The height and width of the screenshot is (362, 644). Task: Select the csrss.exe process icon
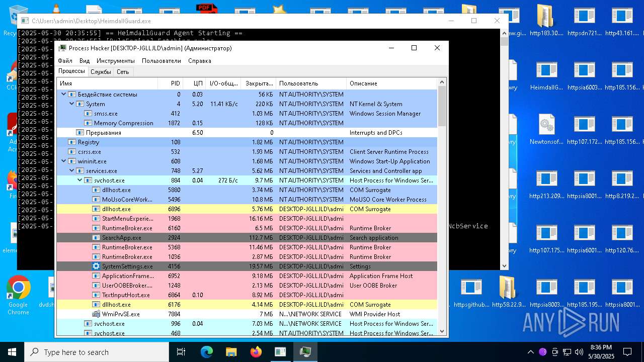click(72, 152)
